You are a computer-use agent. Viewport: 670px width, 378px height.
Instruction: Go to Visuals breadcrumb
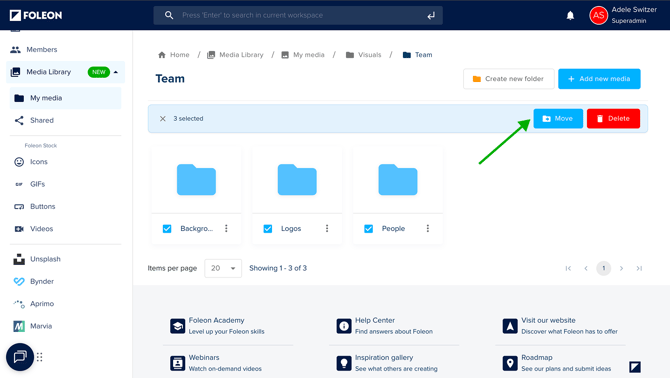pos(364,55)
